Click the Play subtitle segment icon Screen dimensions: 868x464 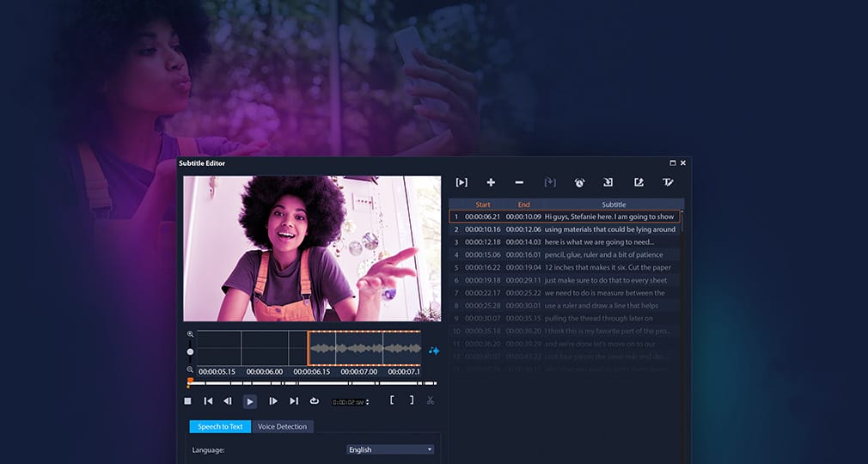(x=462, y=182)
